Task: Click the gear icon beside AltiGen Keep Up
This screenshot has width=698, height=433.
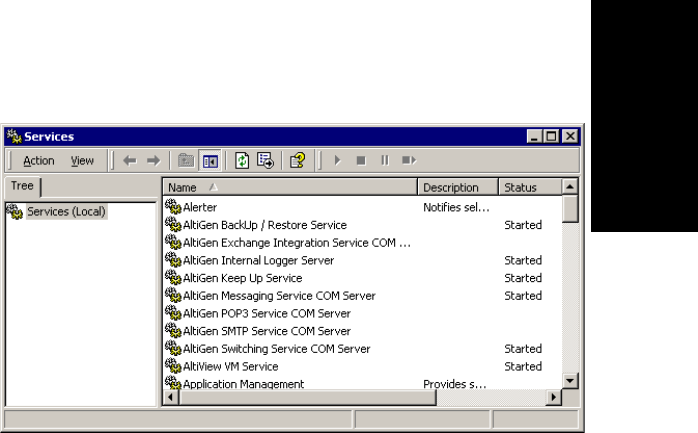Action: click(173, 277)
